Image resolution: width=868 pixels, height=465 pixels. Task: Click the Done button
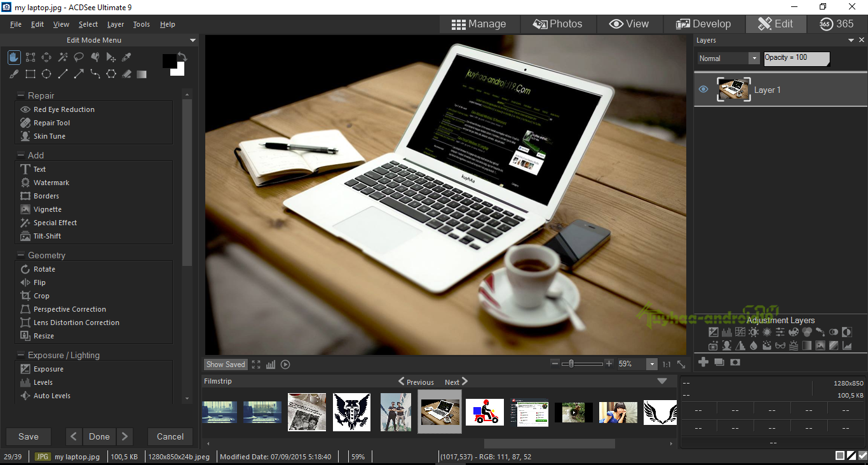pos(99,436)
